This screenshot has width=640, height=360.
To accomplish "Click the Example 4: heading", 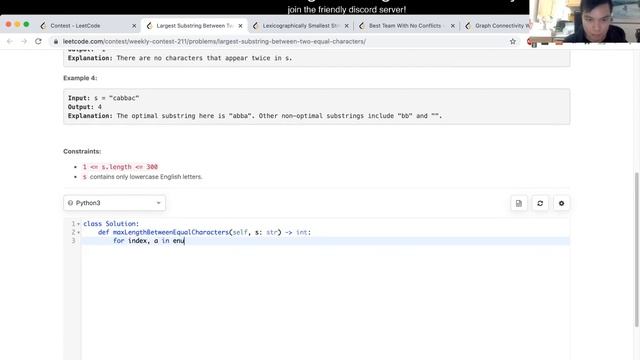I will pyautogui.click(x=80, y=78).
